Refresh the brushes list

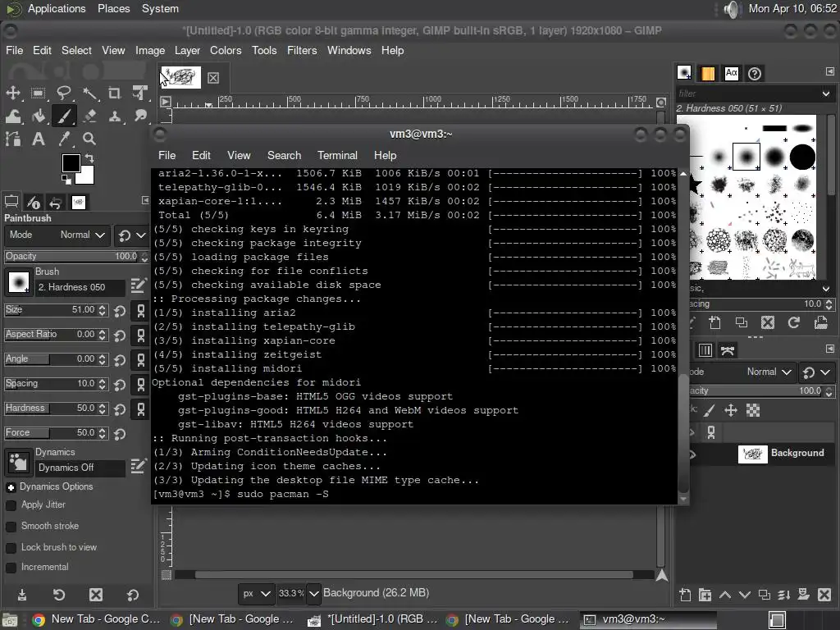coord(794,322)
